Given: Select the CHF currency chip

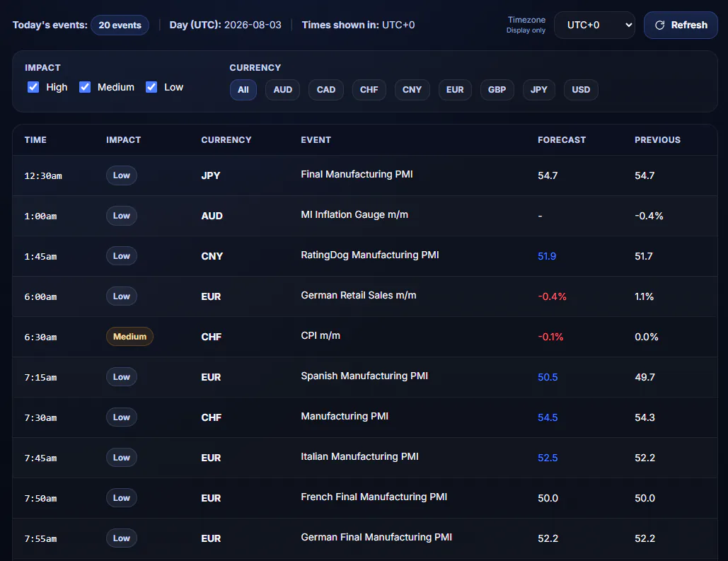Looking at the screenshot, I should pos(369,90).
